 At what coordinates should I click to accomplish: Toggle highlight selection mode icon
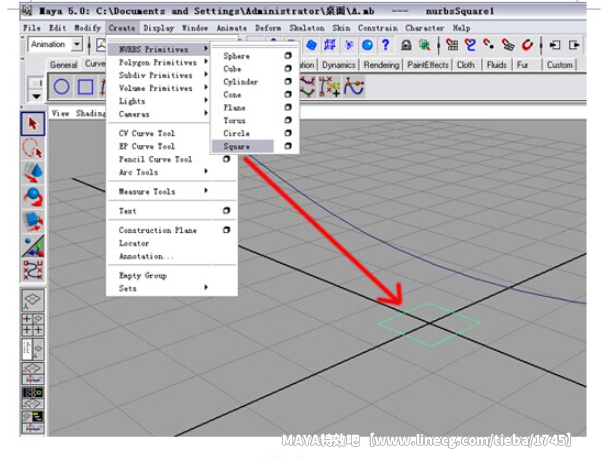point(425,45)
